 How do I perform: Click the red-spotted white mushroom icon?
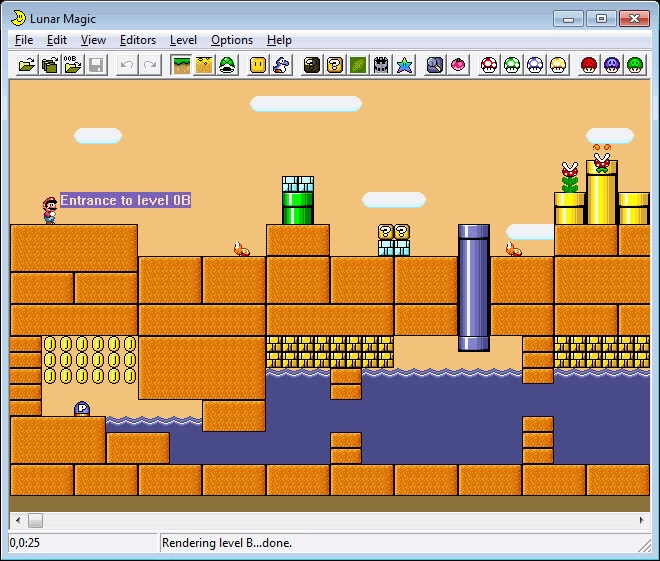tap(489, 65)
